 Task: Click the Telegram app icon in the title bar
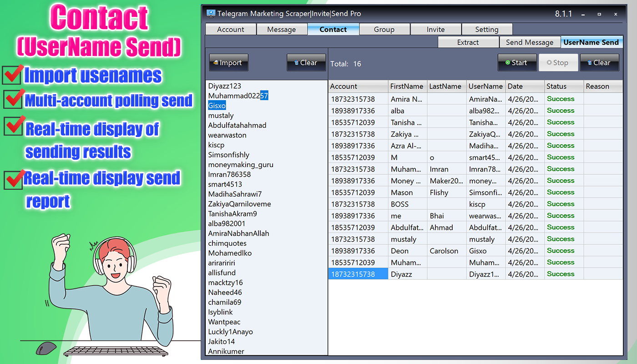(x=211, y=13)
